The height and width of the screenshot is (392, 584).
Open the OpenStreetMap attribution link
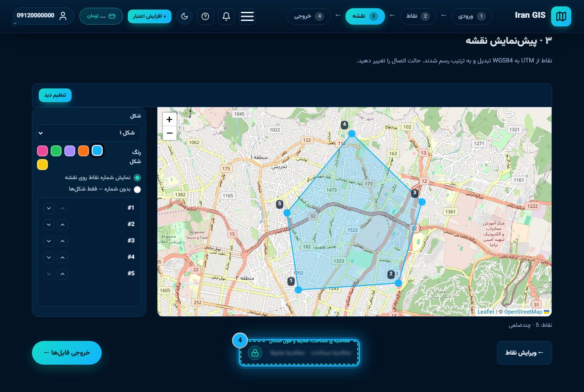coord(523,312)
